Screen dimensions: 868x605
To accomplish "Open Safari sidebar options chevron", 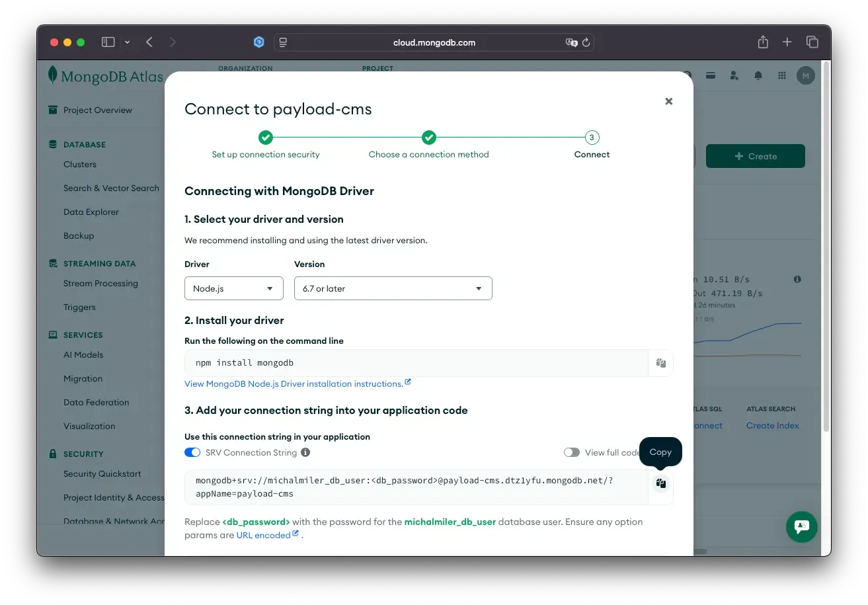I will coord(127,42).
